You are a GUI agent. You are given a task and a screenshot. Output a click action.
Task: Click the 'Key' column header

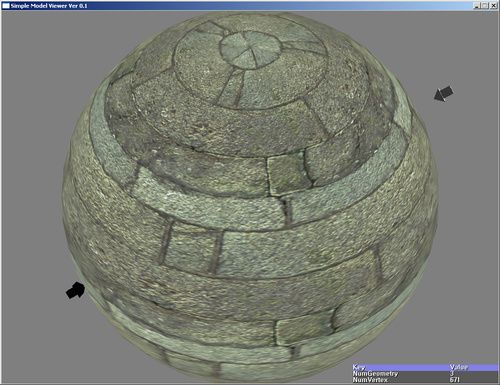point(359,367)
